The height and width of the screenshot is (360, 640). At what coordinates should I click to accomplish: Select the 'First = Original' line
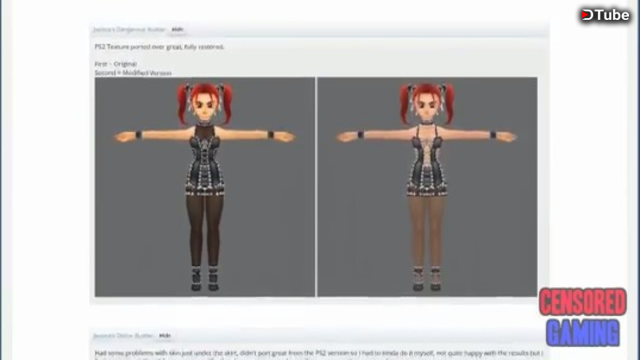tap(116, 64)
